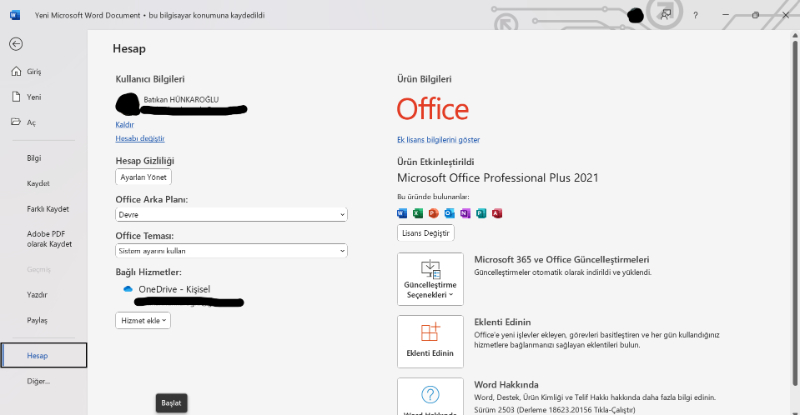Click the help question mark in title bar
Image resolution: width=800 pixels, height=415 pixels.
[695, 15]
